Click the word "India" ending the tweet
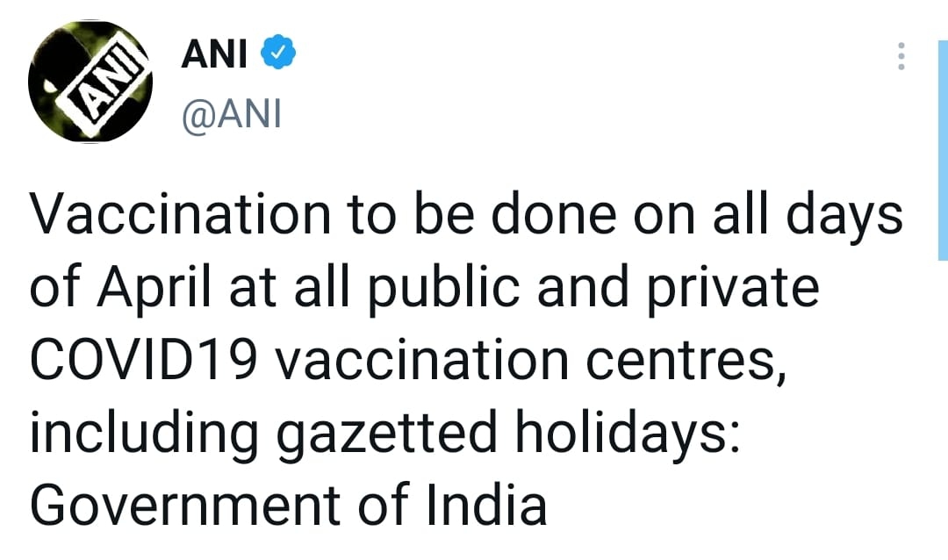Viewport: 948px width, 560px height. click(x=487, y=505)
